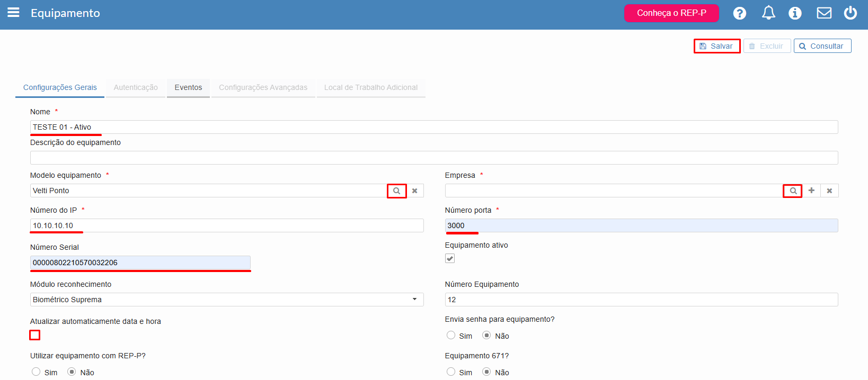
Task: Enable Atualizar automaticamente data e hora checkbox
Action: click(35, 335)
